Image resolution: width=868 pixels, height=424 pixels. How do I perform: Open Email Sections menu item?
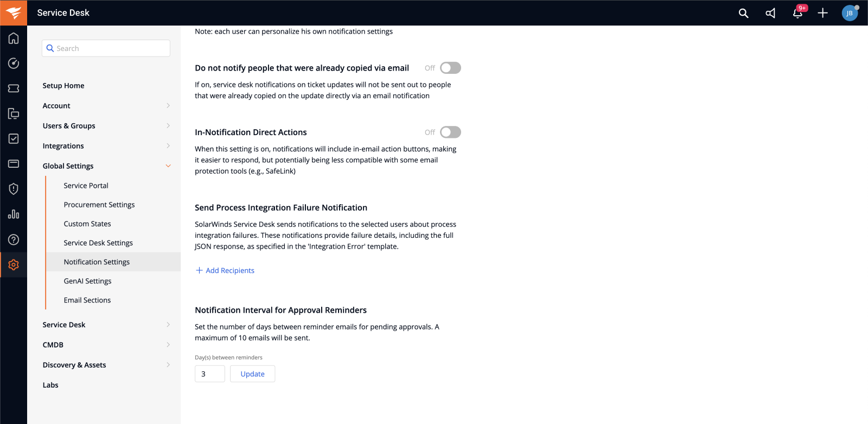(87, 300)
